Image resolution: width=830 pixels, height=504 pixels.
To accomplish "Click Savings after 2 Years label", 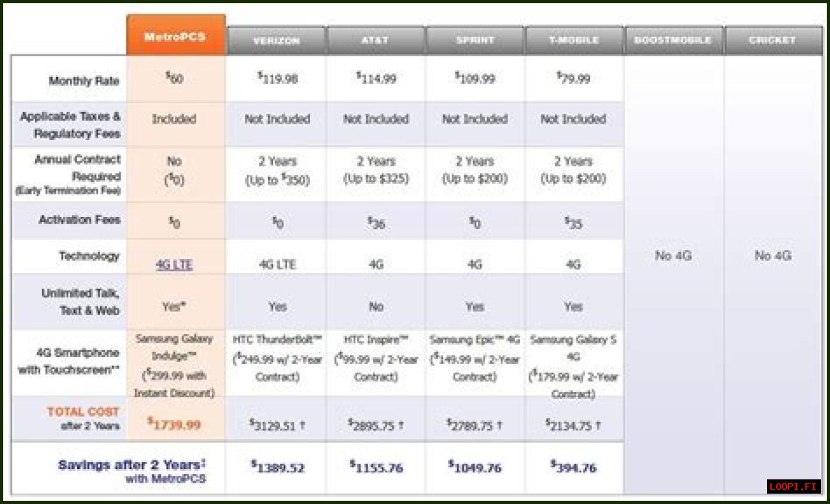I will [x=132, y=471].
